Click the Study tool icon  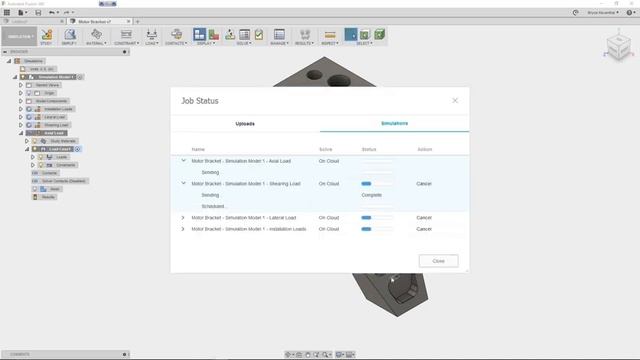pos(47,34)
